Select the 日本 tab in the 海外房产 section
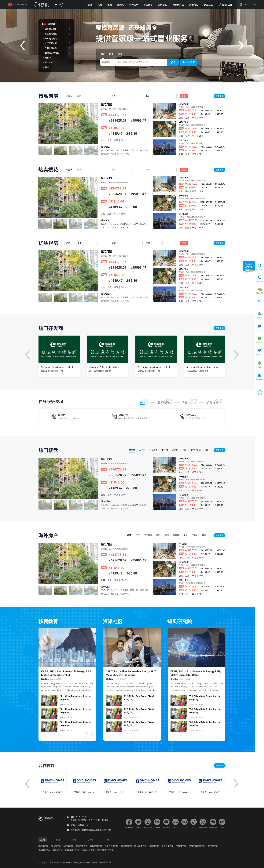 [137, 535]
